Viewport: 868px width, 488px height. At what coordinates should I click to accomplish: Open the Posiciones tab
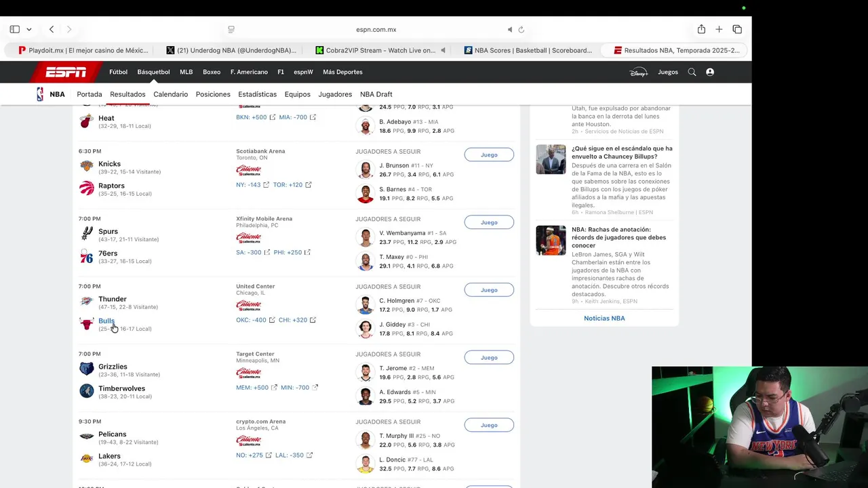[213, 94]
